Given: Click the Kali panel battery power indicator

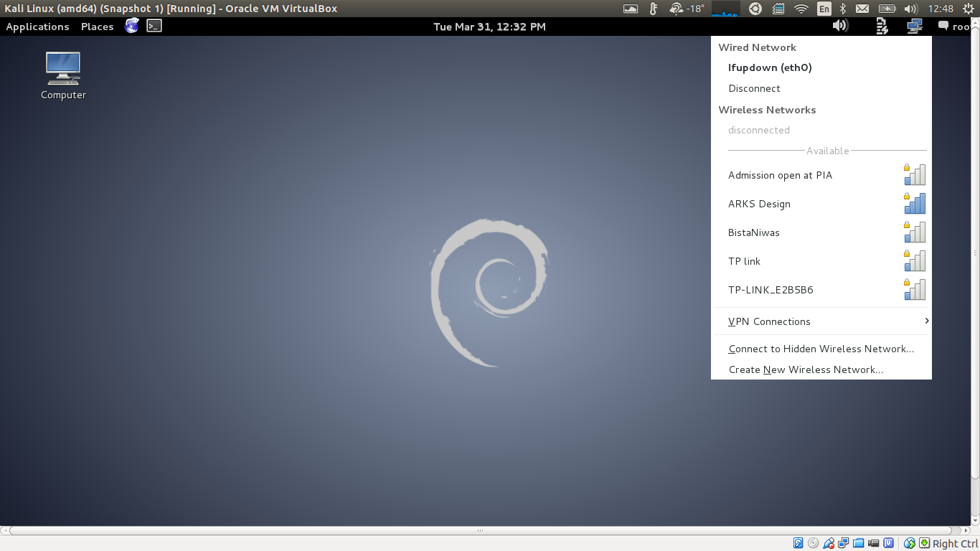Looking at the screenshot, I should pyautogui.click(x=882, y=27).
